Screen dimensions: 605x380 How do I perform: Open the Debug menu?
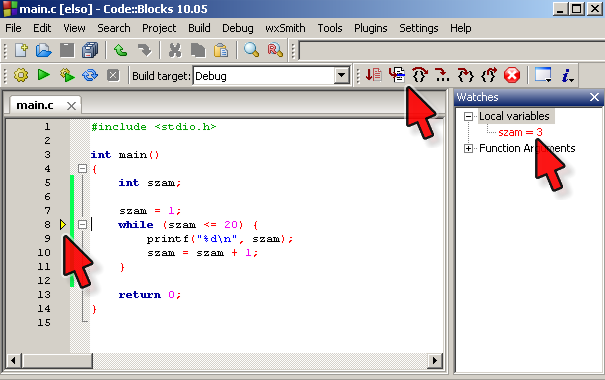[238, 28]
